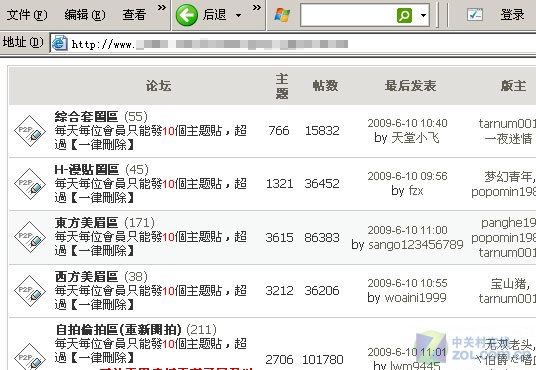Click the green back arrow icon
Viewport: 536px width, 370px height.
(187, 15)
